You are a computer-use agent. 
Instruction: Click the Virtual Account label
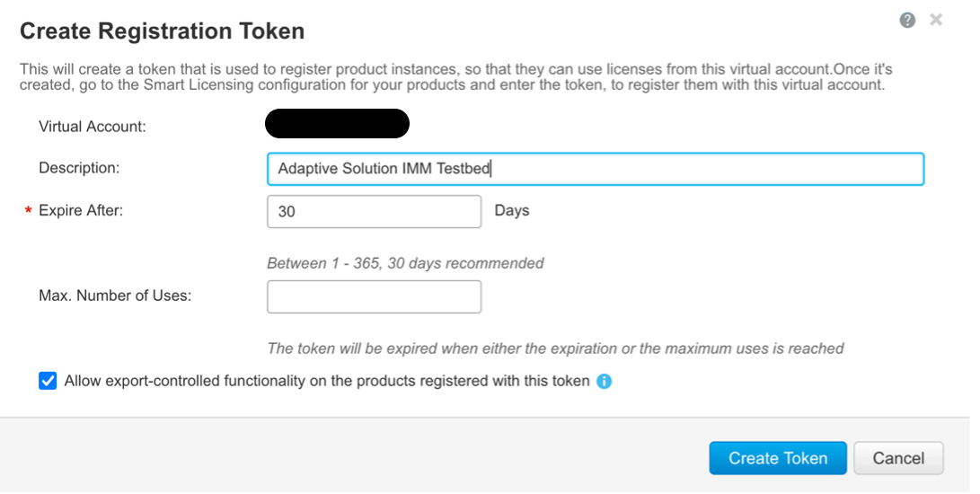[93, 126]
